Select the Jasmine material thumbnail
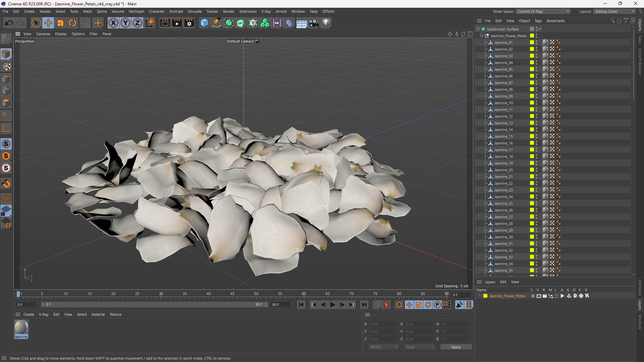This screenshot has height=362, width=644. pos(21,327)
